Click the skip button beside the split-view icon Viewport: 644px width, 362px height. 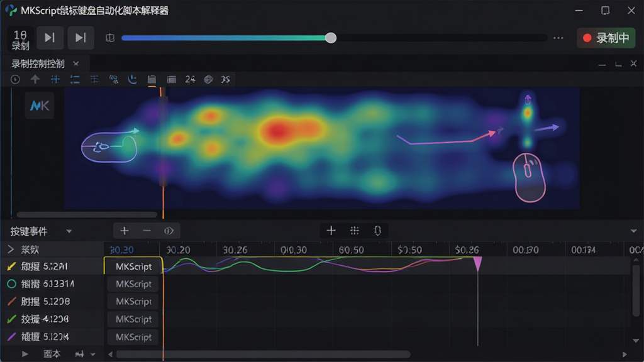pyautogui.click(x=80, y=38)
